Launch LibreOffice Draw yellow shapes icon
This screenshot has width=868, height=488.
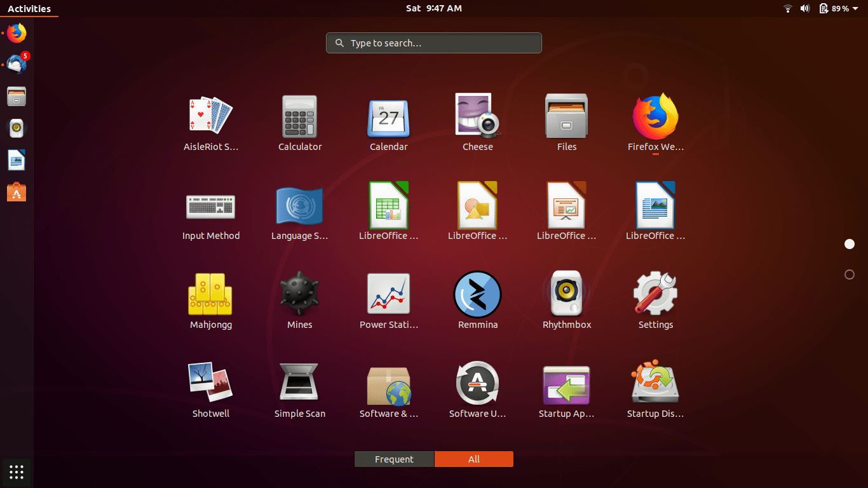pyautogui.click(x=478, y=212)
